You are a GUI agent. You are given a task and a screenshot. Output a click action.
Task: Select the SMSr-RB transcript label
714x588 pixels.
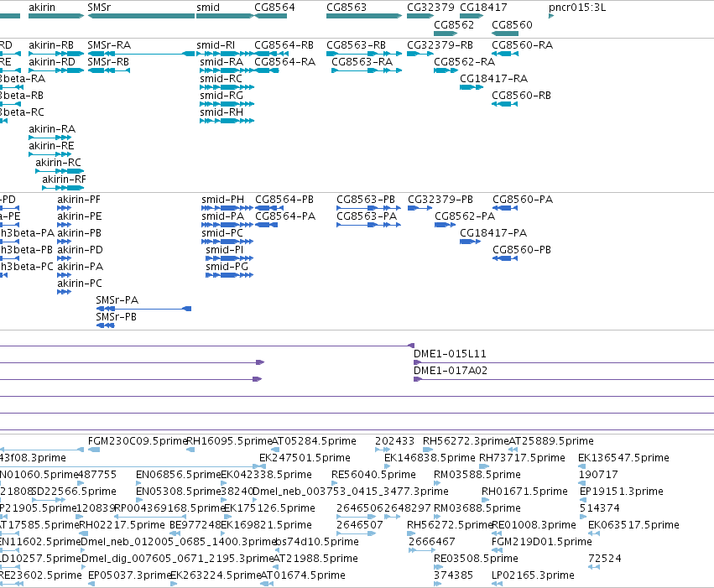click(108, 62)
